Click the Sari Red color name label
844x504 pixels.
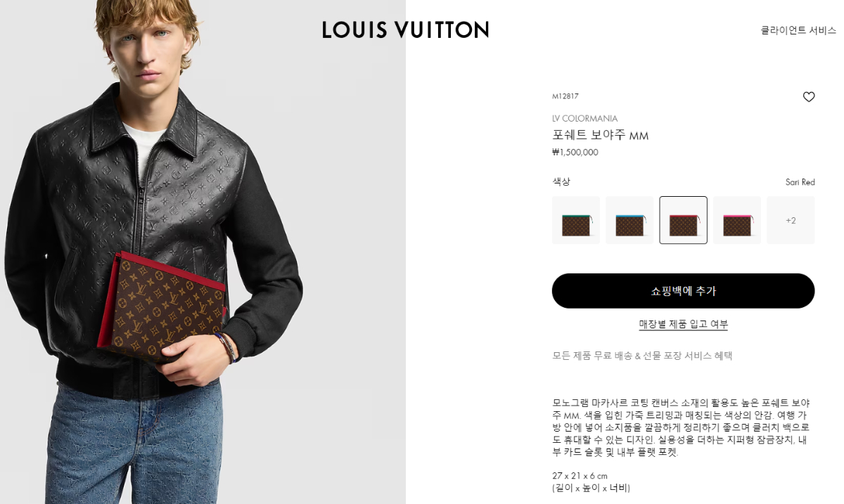(x=800, y=182)
